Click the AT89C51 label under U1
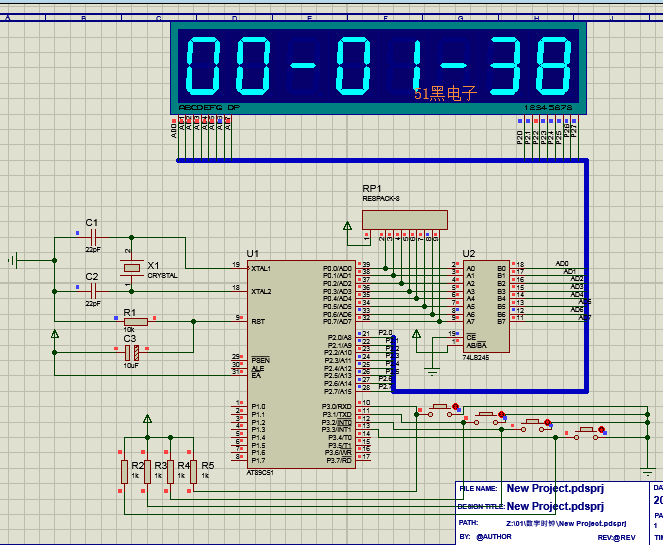The image size is (663, 545). (260, 473)
